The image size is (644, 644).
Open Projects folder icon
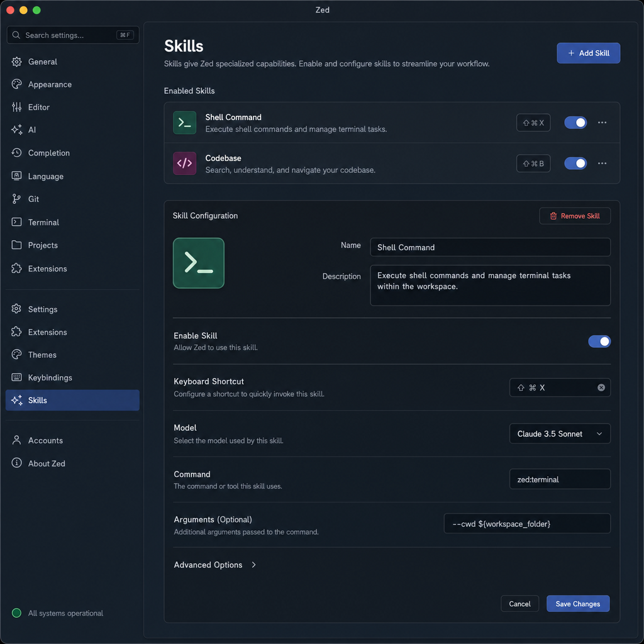(16, 245)
